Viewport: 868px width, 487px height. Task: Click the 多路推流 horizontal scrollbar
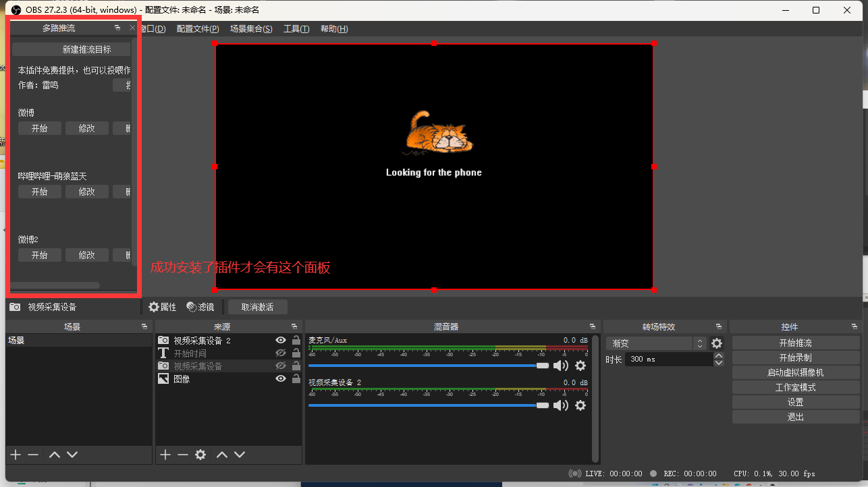(x=56, y=285)
